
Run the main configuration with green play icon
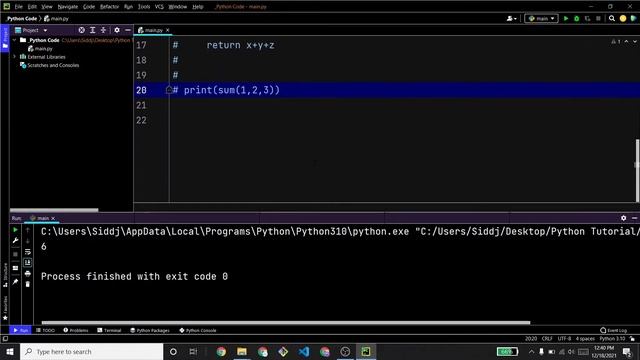point(566,18)
